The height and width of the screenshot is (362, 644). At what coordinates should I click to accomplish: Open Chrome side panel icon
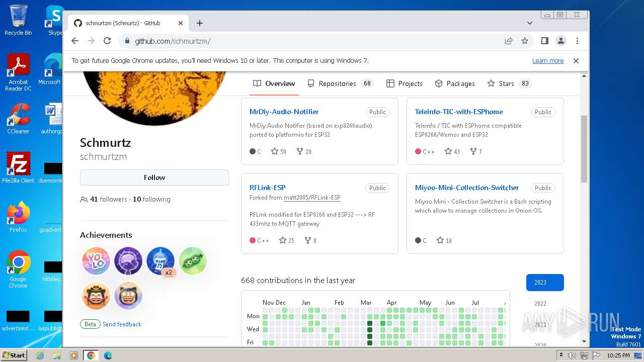[x=545, y=41]
